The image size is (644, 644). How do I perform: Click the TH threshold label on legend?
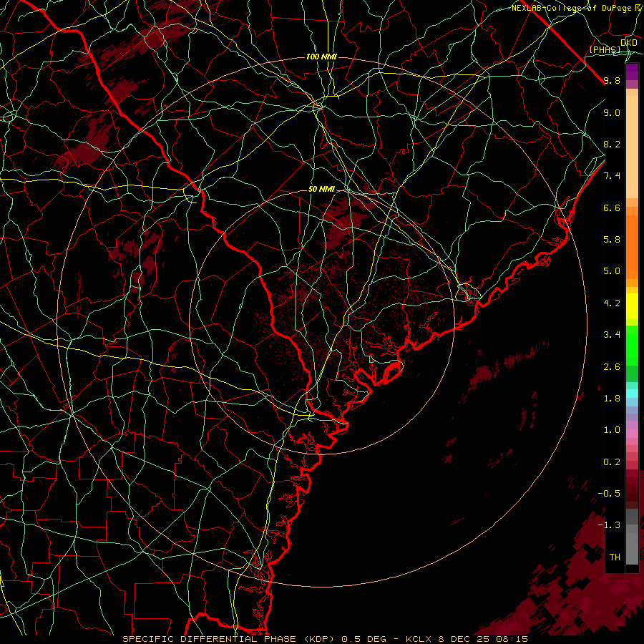[x=615, y=557]
